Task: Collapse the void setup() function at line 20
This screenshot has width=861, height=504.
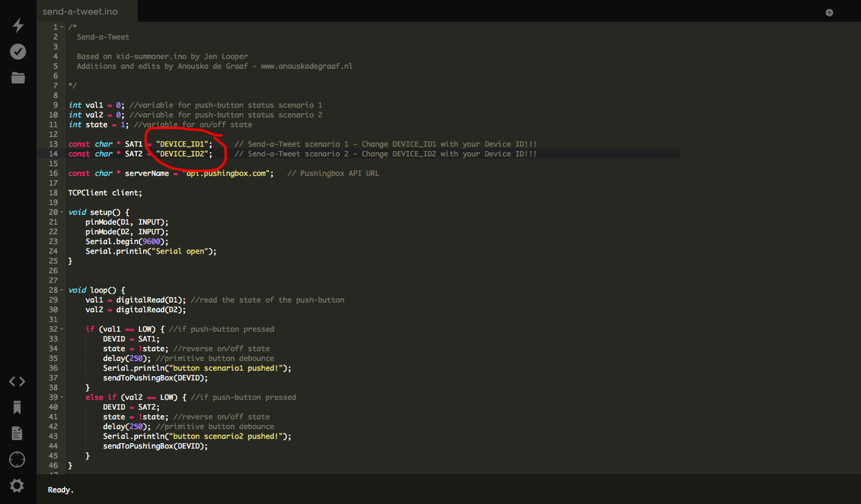Action: click(x=63, y=212)
